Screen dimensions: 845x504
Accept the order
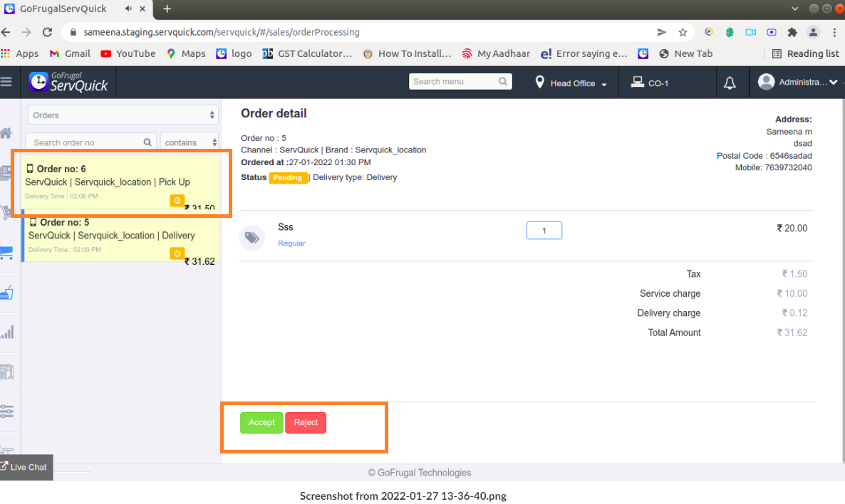pos(261,423)
